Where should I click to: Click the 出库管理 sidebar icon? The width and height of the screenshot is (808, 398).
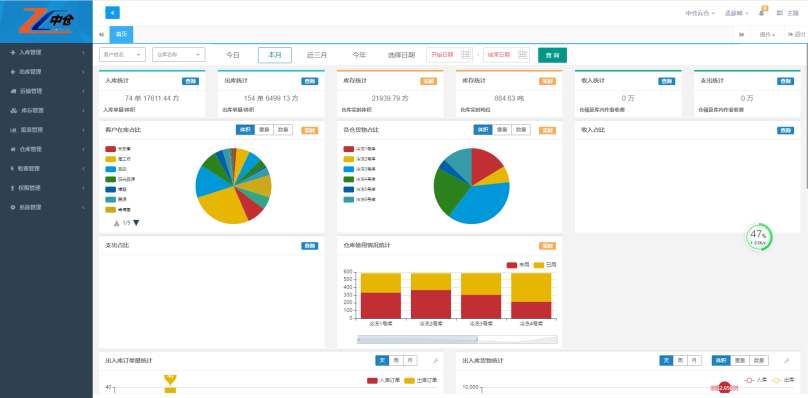(x=12, y=72)
